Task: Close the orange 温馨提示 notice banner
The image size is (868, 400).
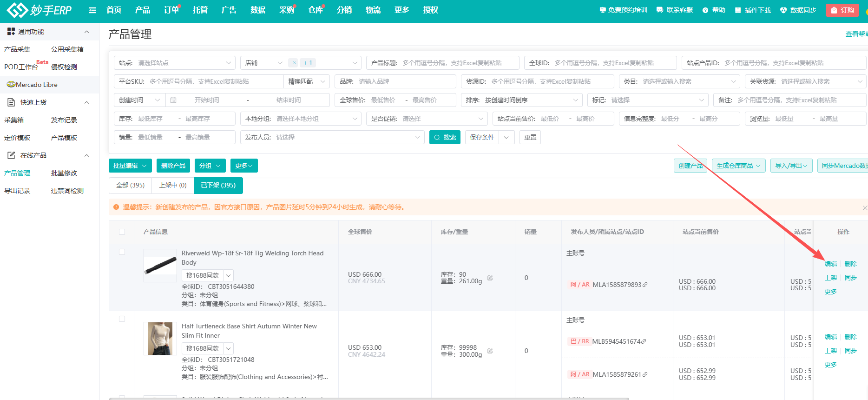Action: click(864, 207)
